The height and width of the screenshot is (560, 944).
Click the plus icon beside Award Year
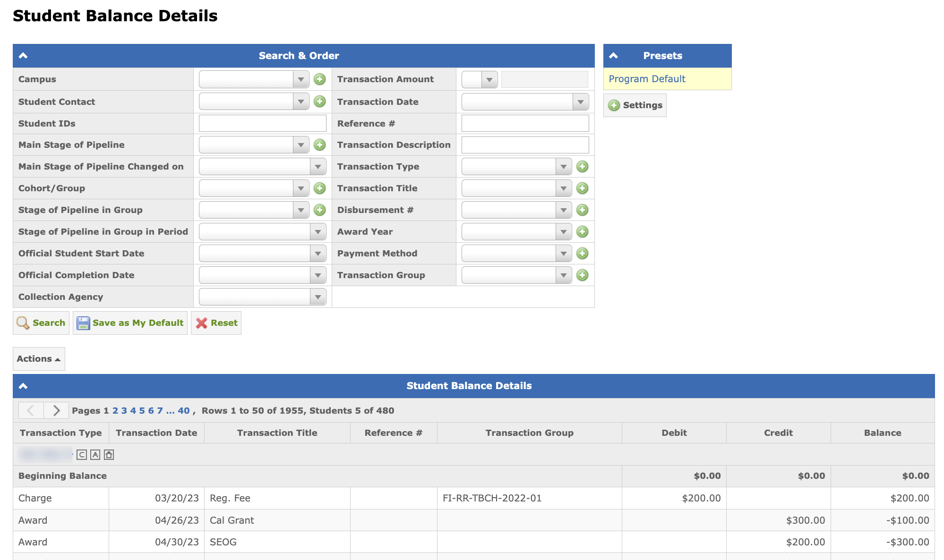583,232
